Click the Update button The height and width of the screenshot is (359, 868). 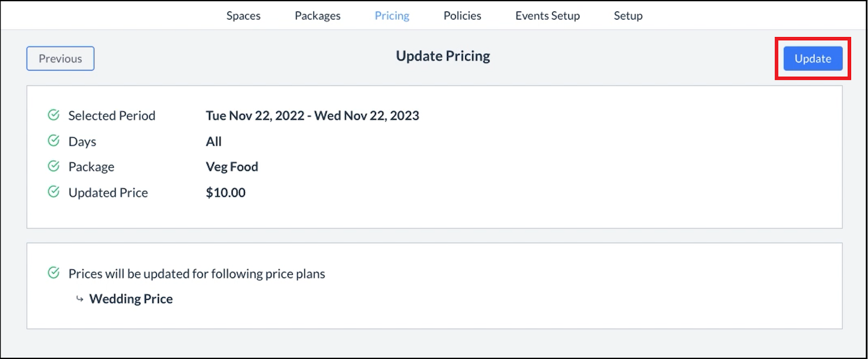click(812, 59)
